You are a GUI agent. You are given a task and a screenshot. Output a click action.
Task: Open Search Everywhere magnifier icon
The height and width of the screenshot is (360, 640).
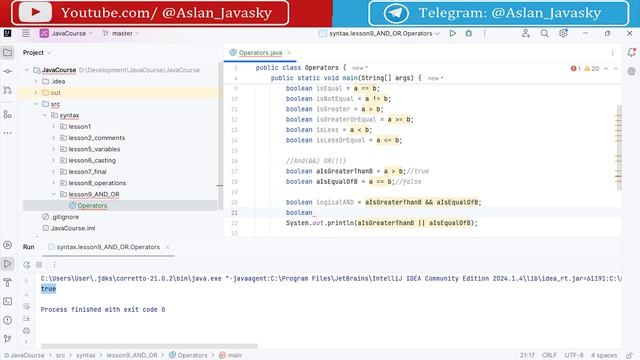pyautogui.click(x=544, y=33)
